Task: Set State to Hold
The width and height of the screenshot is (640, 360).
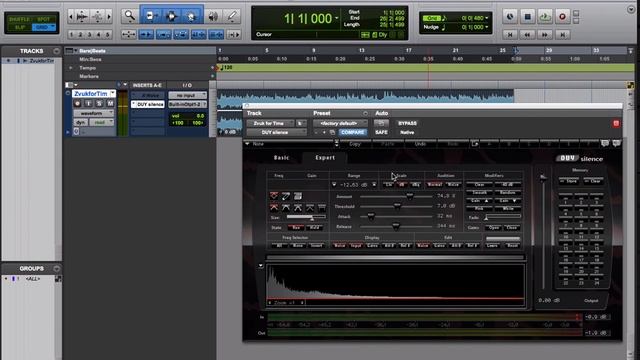Action: 314,227
